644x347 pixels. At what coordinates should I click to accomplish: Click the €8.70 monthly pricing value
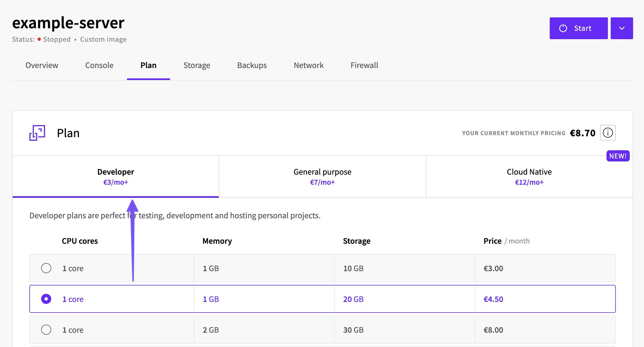pos(583,133)
